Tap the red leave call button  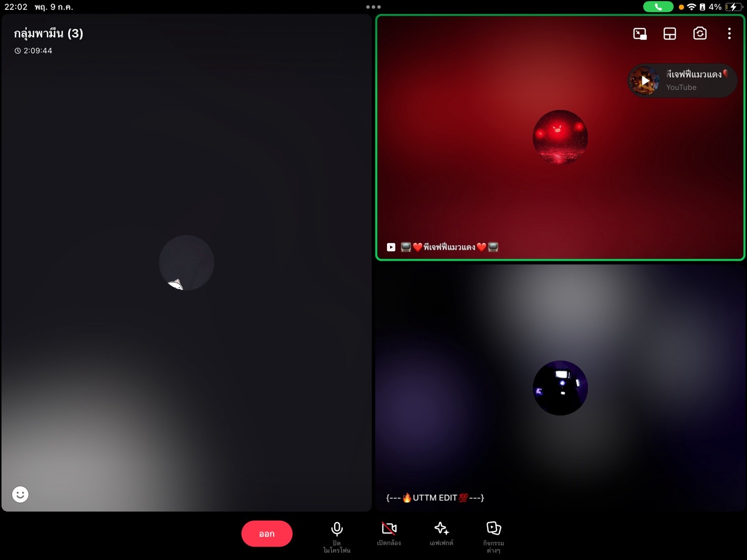(x=267, y=534)
